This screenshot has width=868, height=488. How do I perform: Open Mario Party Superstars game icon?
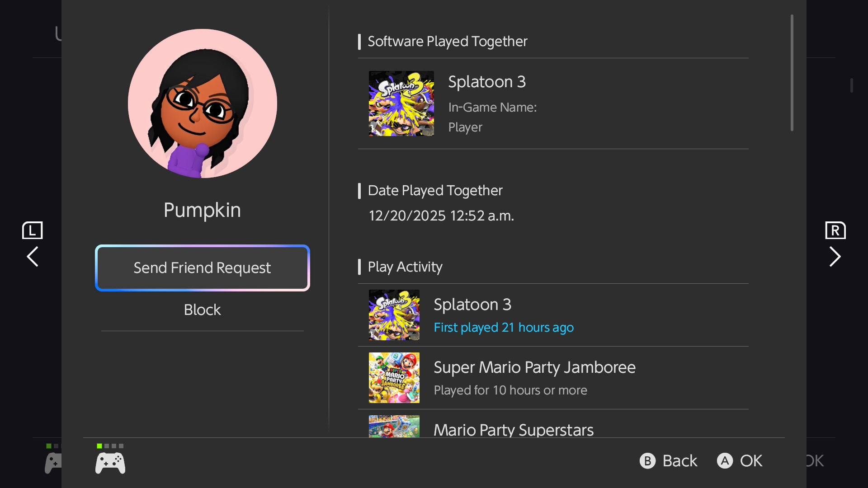[394, 427]
